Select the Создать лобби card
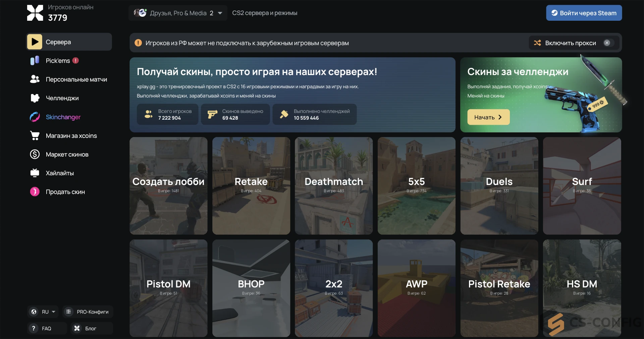 pyautogui.click(x=168, y=186)
